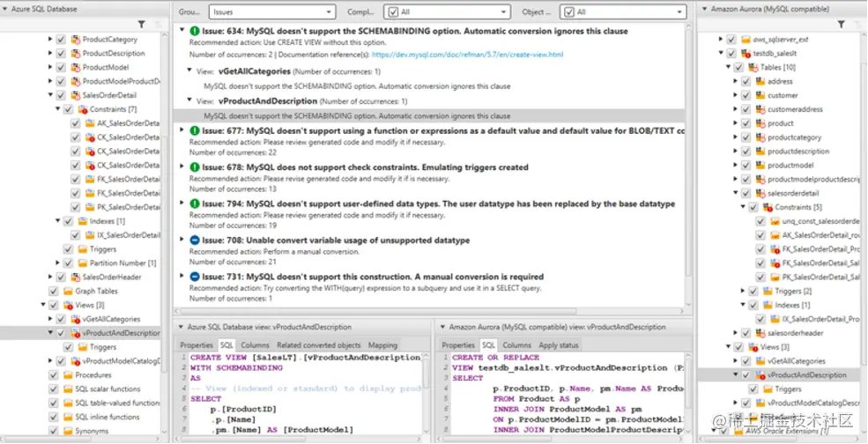Screen dimensions: 868x444
Task: Click the salesorderheader table icon in the Aurora tree
Action: point(760,333)
